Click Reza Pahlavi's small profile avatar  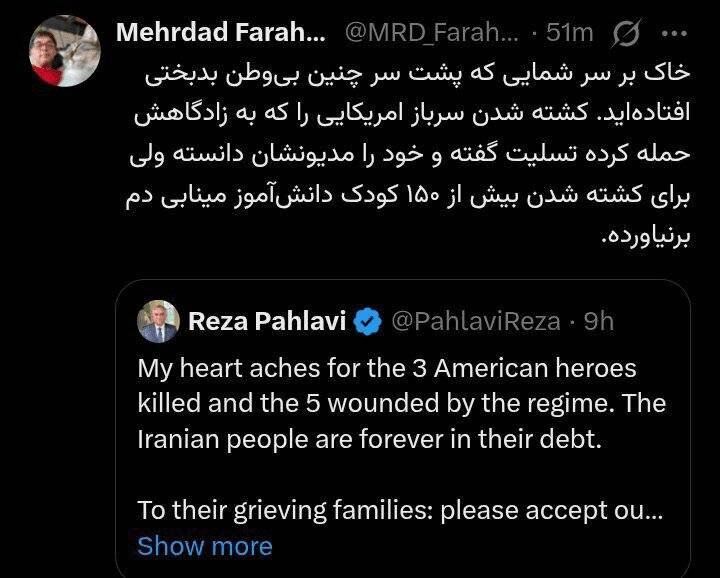(x=158, y=321)
